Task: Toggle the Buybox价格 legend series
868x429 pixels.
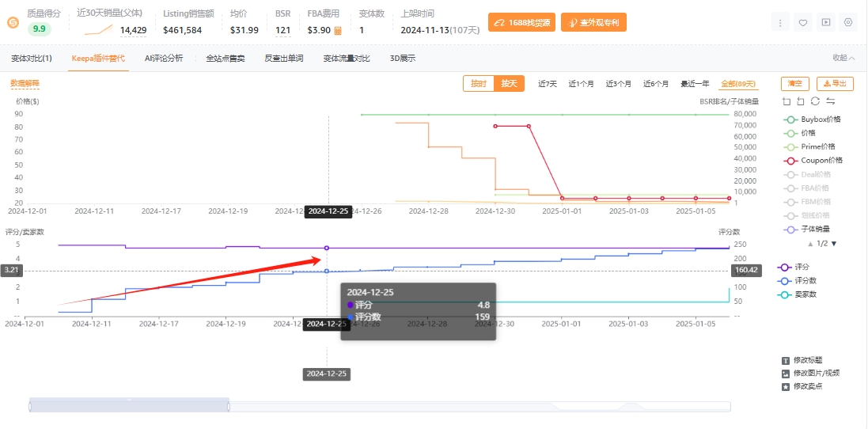Action: 812,120
